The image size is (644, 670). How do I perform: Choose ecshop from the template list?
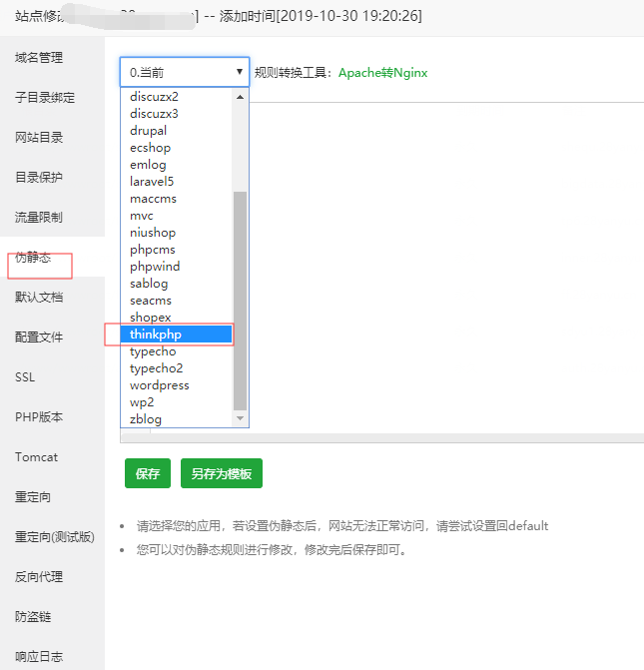point(176,148)
